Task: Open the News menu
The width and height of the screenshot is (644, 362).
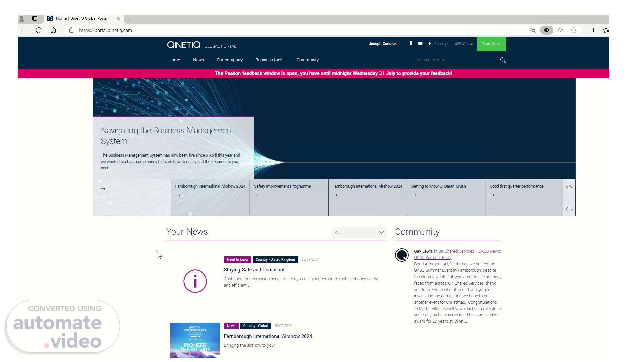Action: click(198, 60)
